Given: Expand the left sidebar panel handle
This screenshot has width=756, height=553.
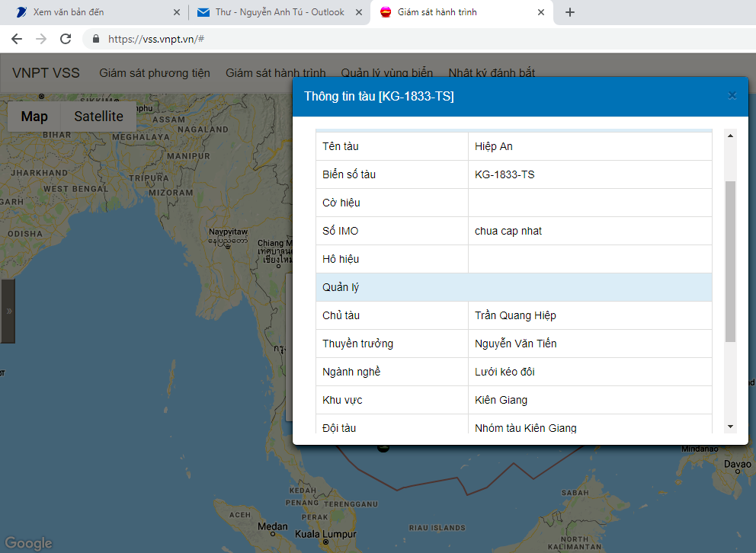Looking at the screenshot, I should (x=8, y=311).
